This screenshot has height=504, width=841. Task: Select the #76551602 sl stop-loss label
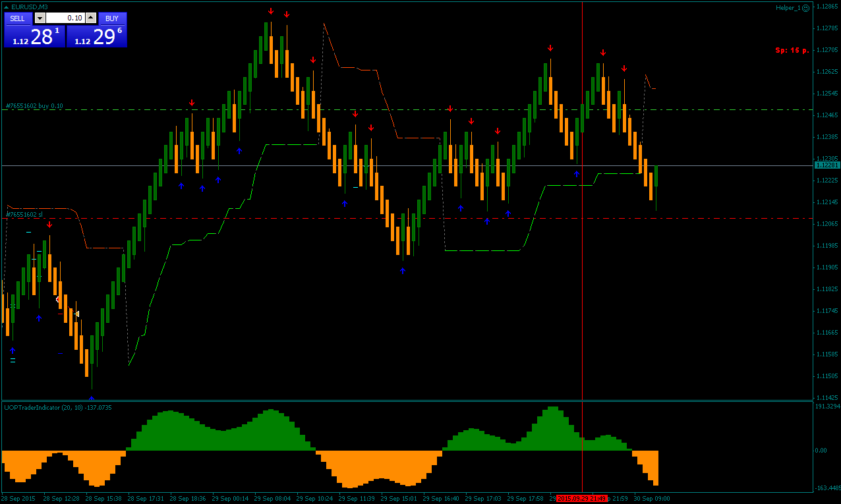click(x=24, y=214)
